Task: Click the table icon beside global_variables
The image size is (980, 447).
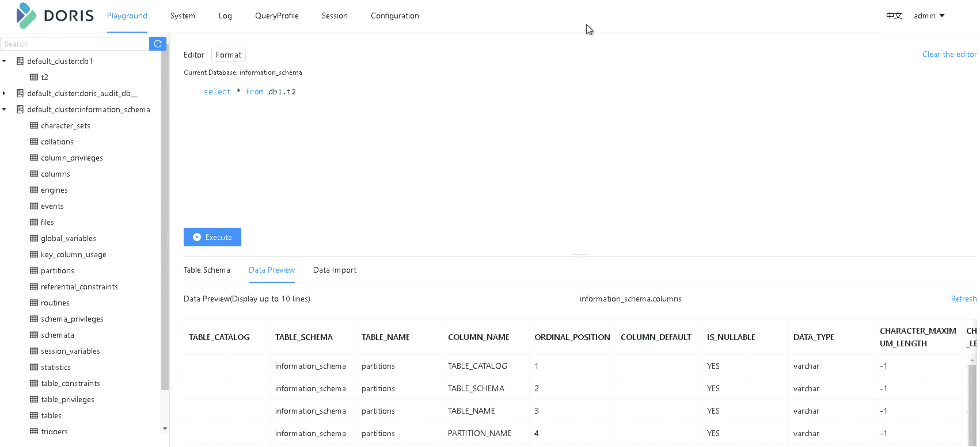Action: point(34,238)
